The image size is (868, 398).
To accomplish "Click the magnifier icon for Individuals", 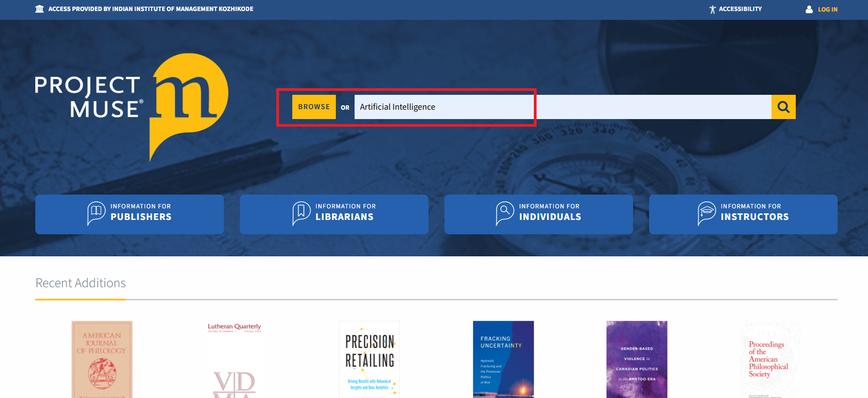I will (x=505, y=213).
